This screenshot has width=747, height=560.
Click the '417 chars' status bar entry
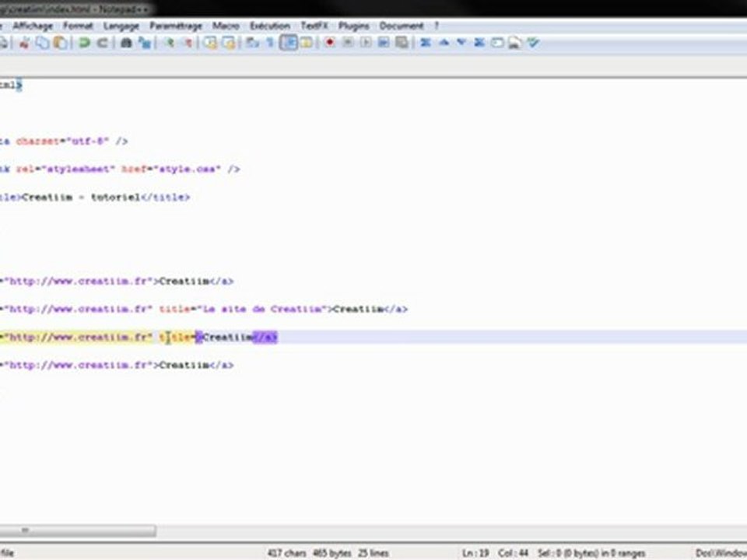287,553
